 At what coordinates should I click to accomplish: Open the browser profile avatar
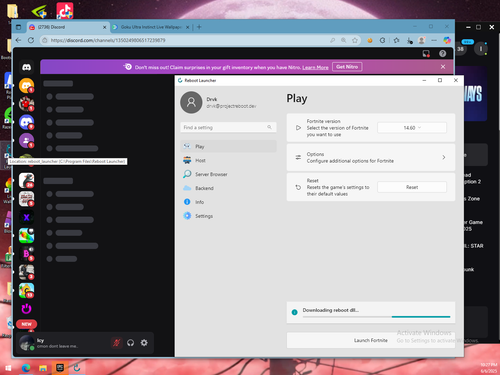click(x=422, y=40)
